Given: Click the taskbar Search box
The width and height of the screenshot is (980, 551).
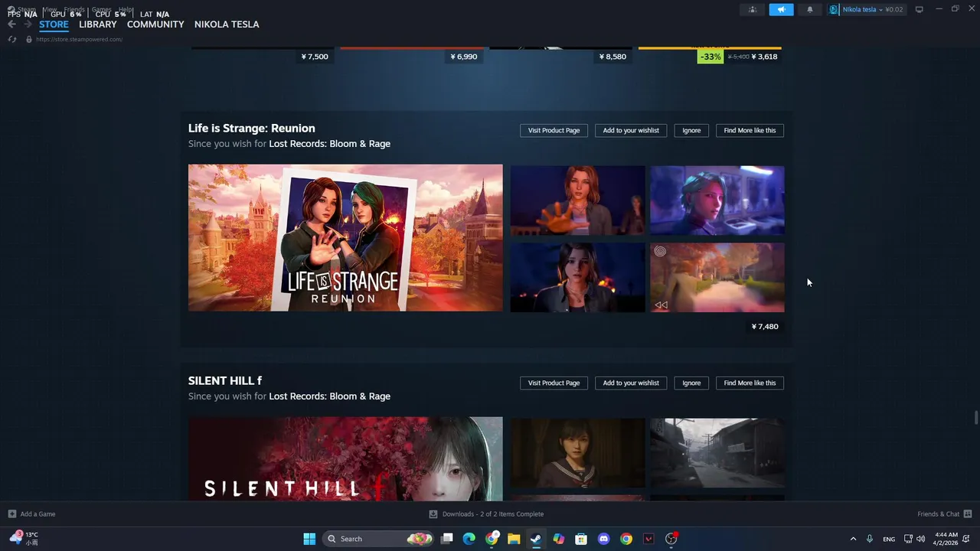Looking at the screenshot, I should [378, 539].
